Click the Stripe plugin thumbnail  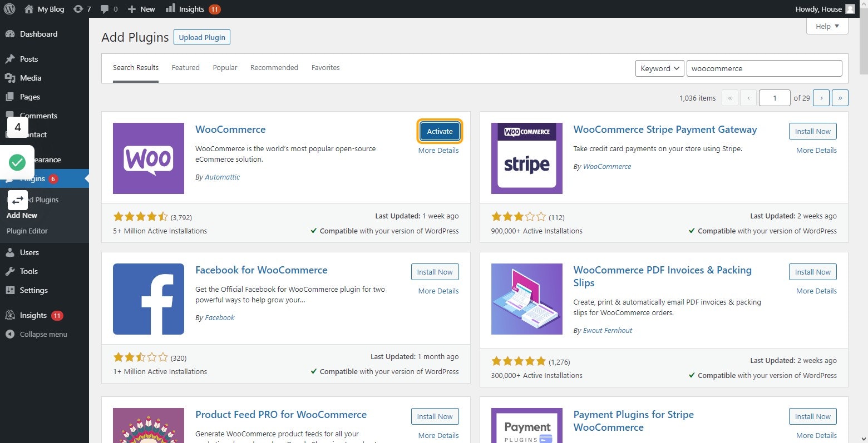tap(527, 158)
